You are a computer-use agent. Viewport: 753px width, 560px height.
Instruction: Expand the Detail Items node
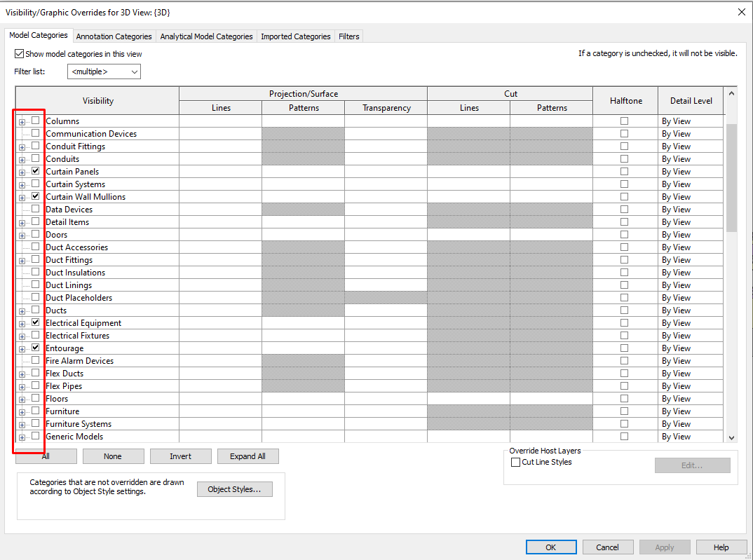coord(22,223)
